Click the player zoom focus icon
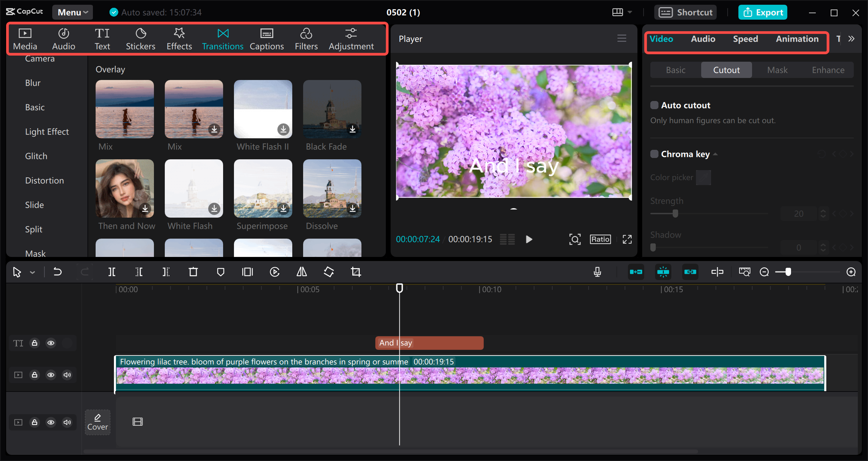Viewport: 868px width, 461px height. [575, 239]
